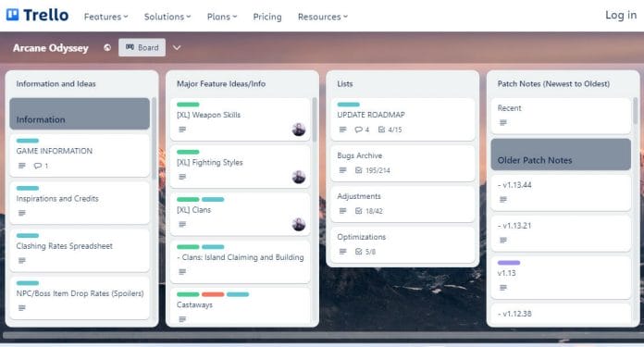
Task: Expand the Features dropdown menu
Action: tap(106, 17)
